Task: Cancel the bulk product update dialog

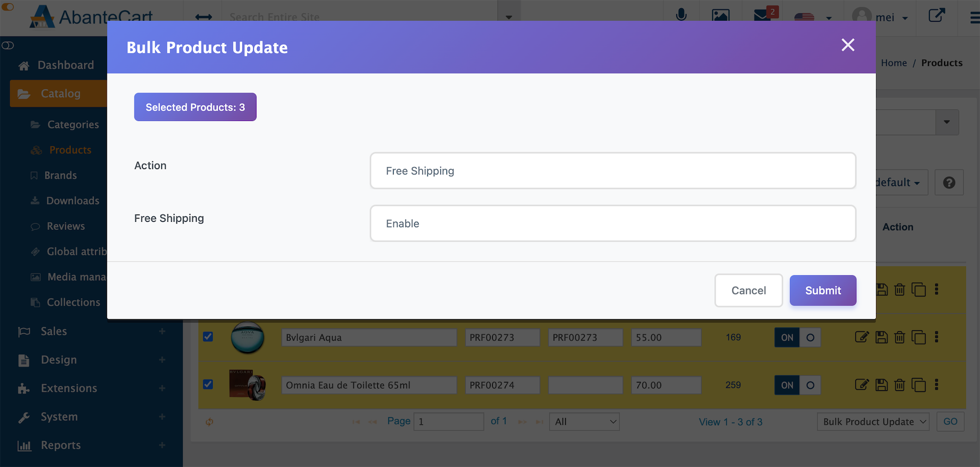Action: [748, 290]
